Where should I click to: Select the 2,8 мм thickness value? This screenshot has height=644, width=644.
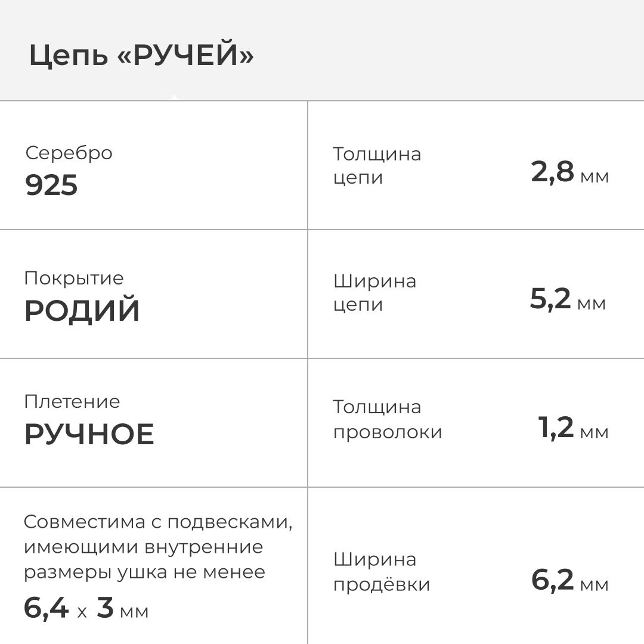click(x=569, y=173)
